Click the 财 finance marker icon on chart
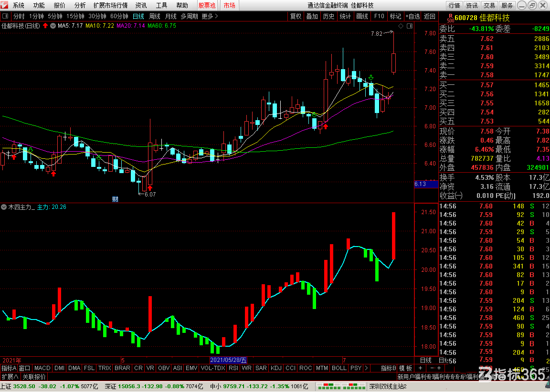 pyautogui.click(x=115, y=199)
